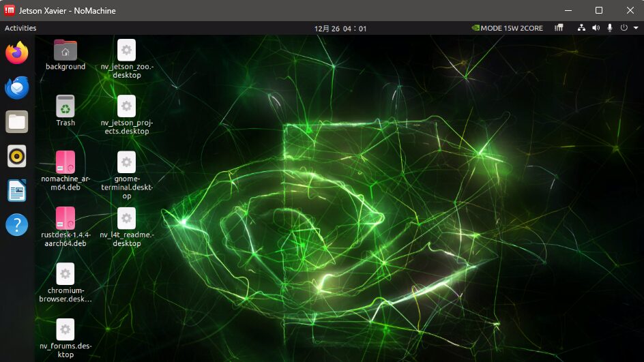
Task: Select the Trash icon on the desktop
Action: click(x=65, y=106)
